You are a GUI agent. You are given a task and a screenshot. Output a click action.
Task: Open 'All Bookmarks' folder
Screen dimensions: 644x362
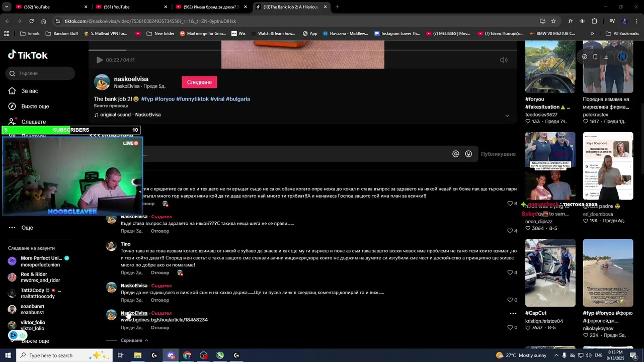[622, 34]
